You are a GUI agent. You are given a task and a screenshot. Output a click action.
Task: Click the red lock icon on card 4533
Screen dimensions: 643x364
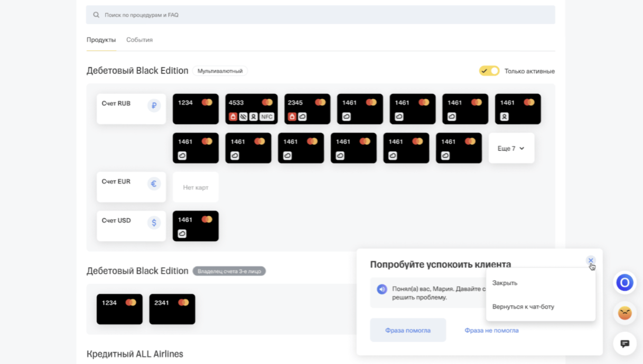pyautogui.click(x=233, y=117)
